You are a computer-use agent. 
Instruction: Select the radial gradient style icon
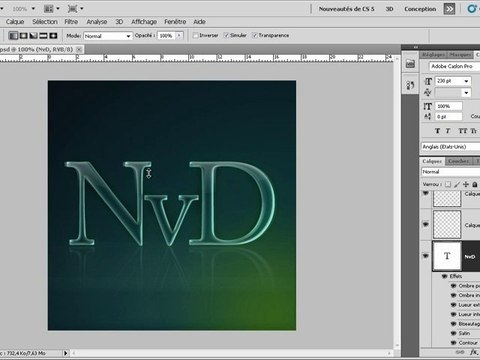pyautogui.click(x=24, y=36)
